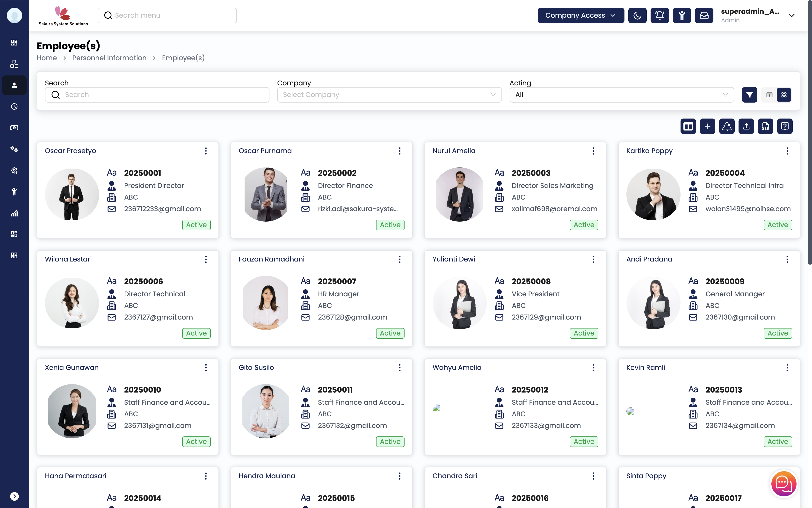The image size is (812, 508).
Task: Open options menu for Fauzan Ramadhani
Action: click(x=400, y=259)
